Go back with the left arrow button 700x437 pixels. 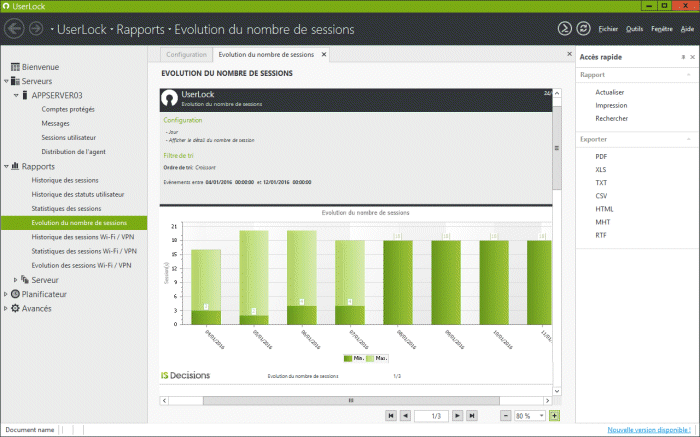pyautogui.click(x=14, y=29)
